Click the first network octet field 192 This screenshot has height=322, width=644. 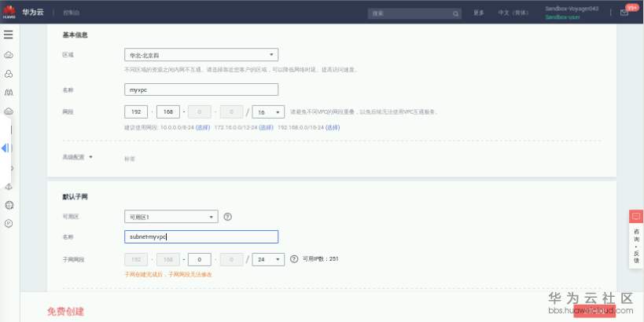136,112
